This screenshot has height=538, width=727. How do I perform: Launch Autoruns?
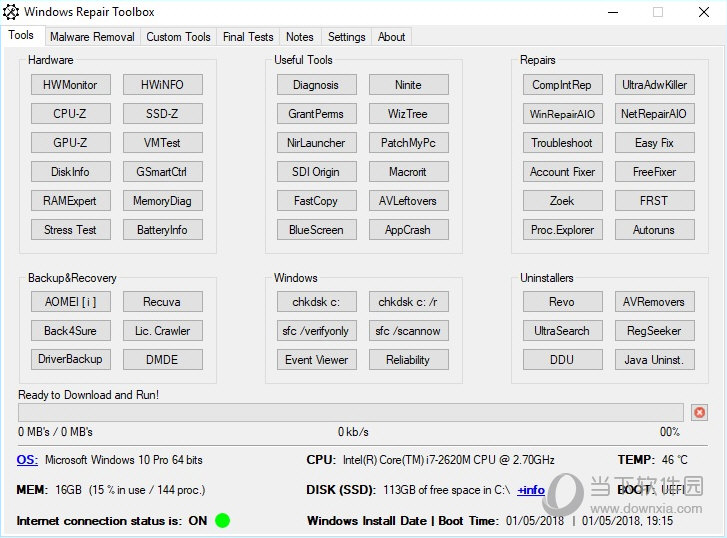click(x=655, y=230)
